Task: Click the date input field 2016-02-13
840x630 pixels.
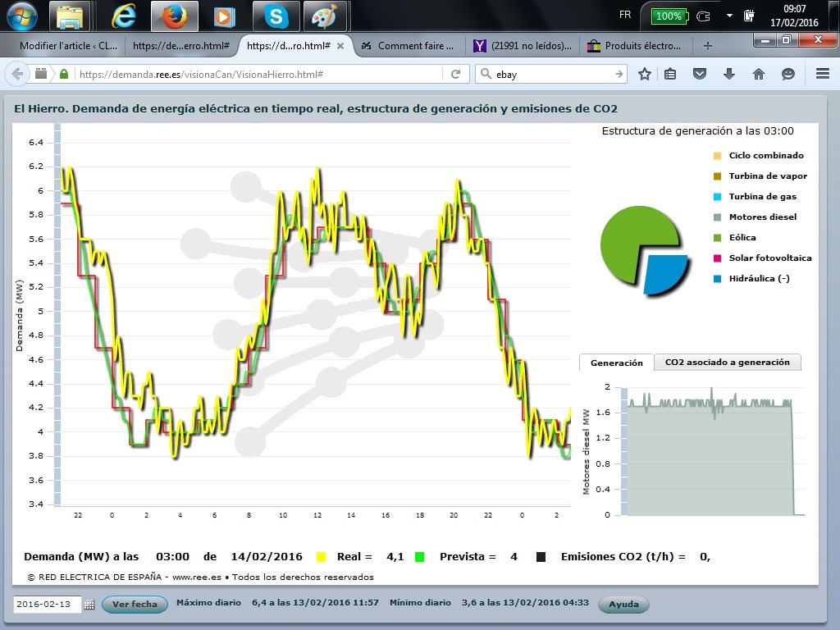Action: 47,605
